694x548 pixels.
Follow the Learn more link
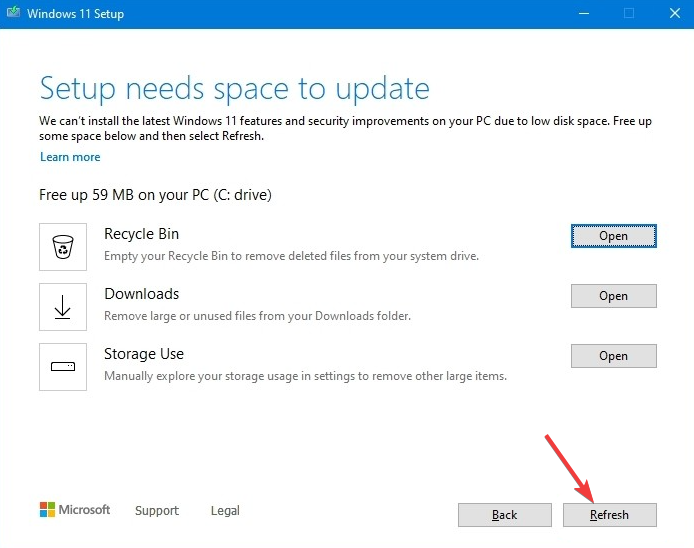pos(70,157)
